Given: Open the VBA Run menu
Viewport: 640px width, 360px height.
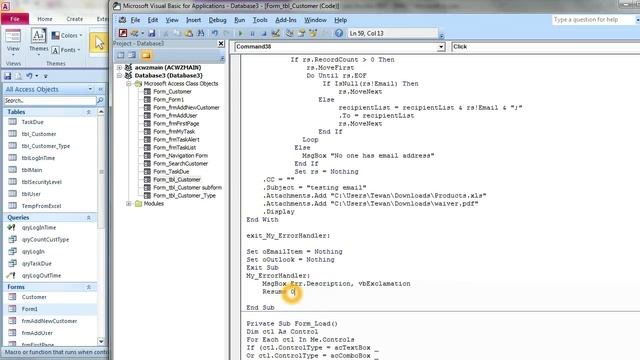Looking at the screenshot, I should pyautogui.click(x=240, y=20).
